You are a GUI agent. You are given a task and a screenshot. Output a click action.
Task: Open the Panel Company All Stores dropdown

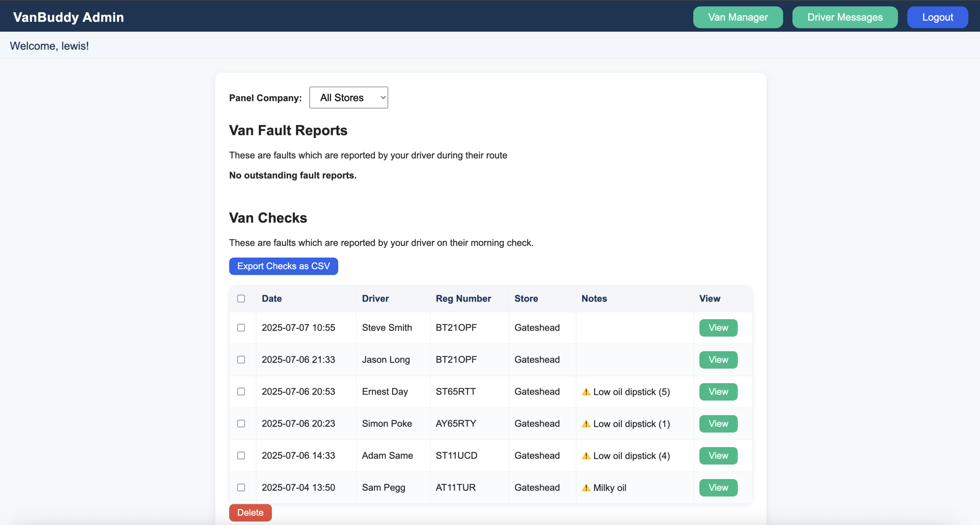(348, 98)
